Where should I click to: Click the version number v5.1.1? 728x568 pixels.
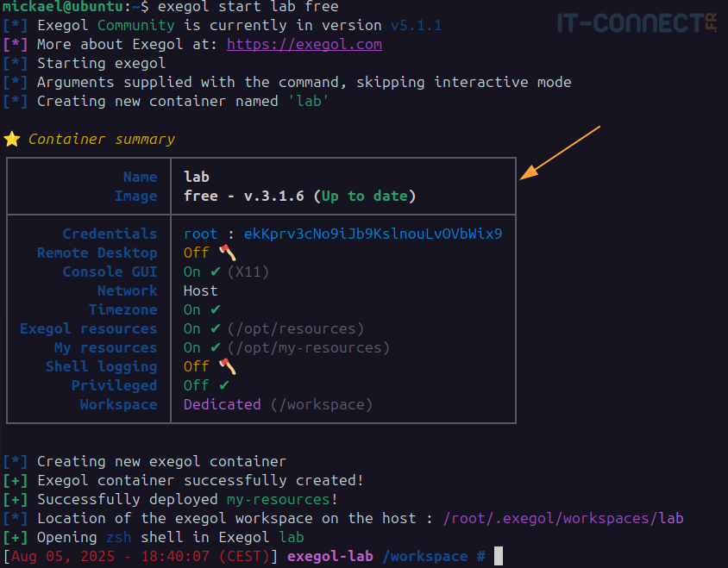click(416, 25)
